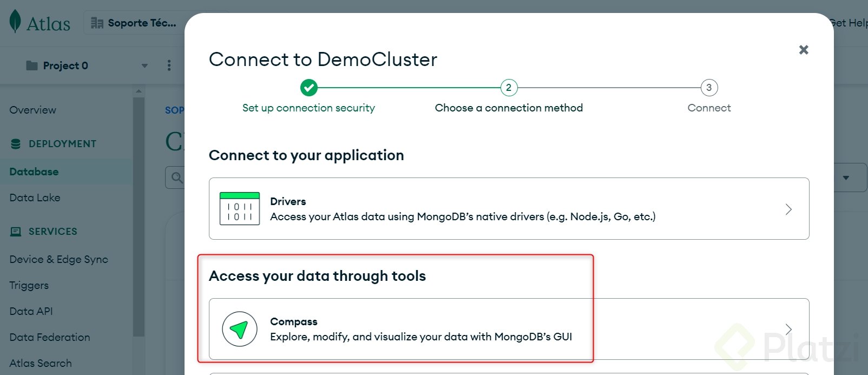This screenshot has width=868, height=375.
Task: Open the Triggers service page
Action: point(29,285)
